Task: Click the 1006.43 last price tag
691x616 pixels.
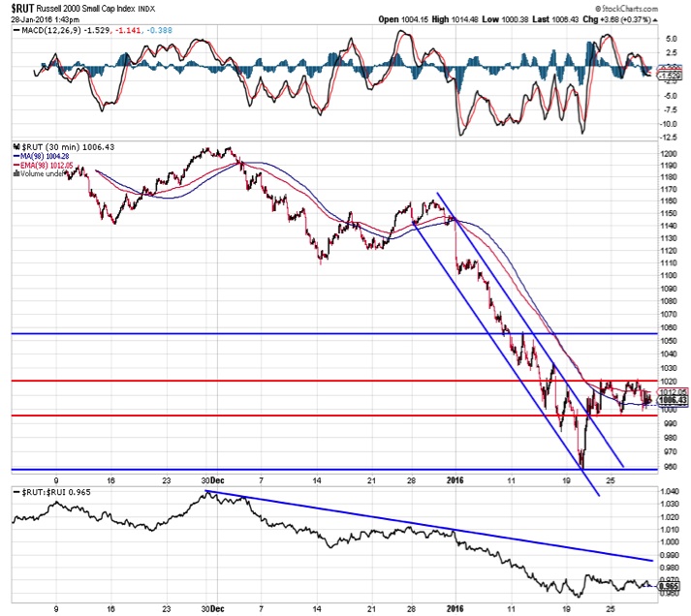Action: 674,400
